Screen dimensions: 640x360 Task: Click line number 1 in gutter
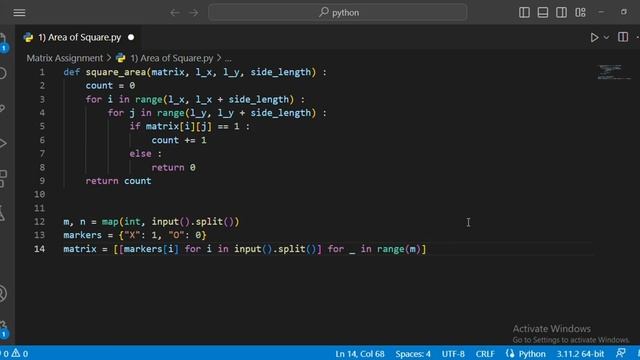[42, 72]
